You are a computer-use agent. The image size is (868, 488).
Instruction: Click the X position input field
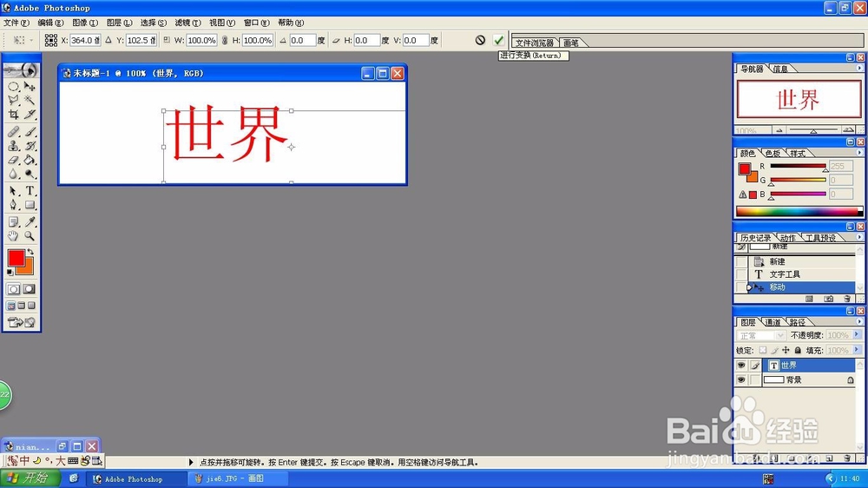pyautogui.click(x=85, y=40)
